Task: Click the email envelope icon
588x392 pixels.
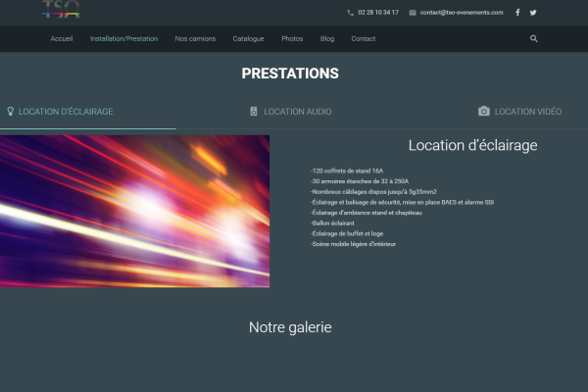Action: (x=413, y=13)
